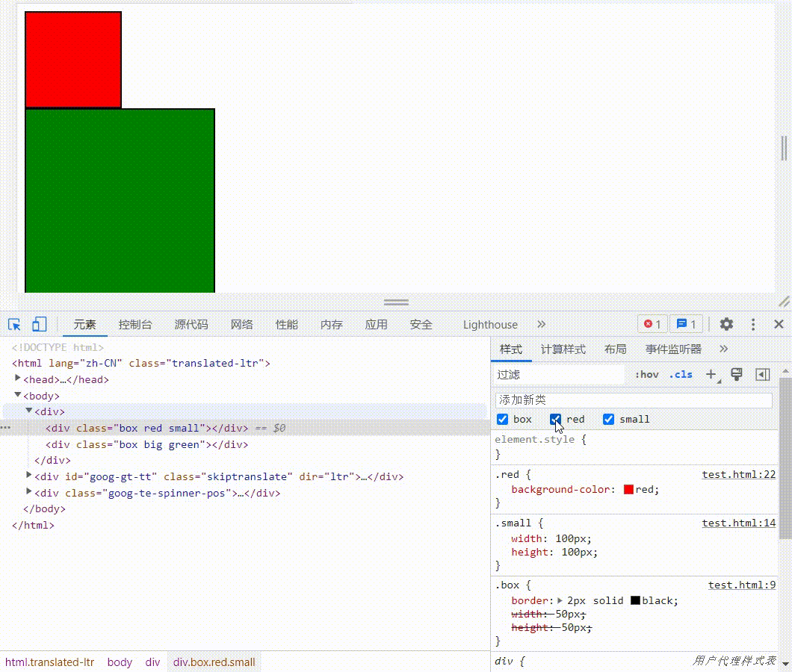
Task: Uncheck the red class checkbox
Action: click(x=556, y=419)
